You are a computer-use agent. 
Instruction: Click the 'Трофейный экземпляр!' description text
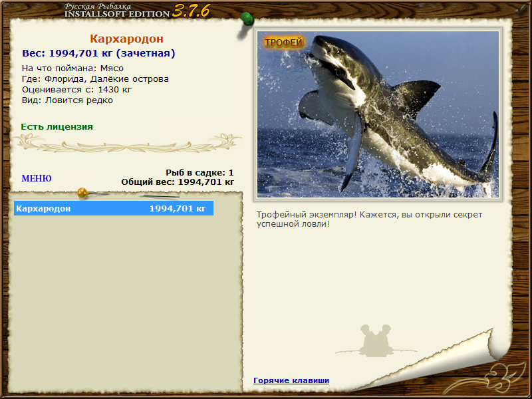coord(369,219)
